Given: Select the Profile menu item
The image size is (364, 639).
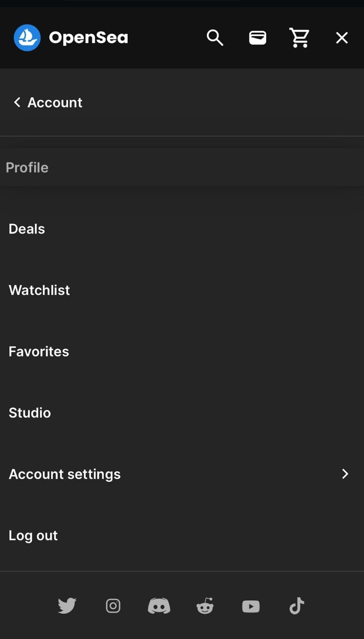Looking at the screenshot, I should [x=27, y=167].
